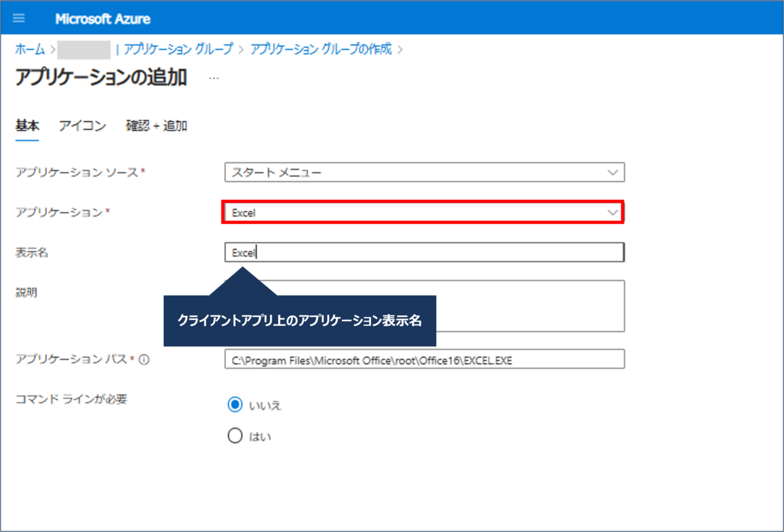The height and width of the screenshot is (532, 784).
Task: Click the info icon beside アプリケーション パス
Action: coord(144,359)
